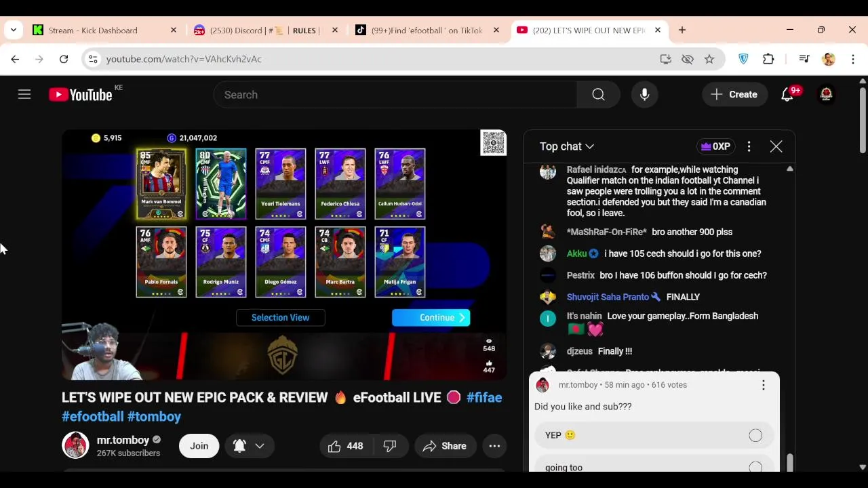Click the '267K subscribers' text
The image size is (868, 488).
coord(128,453)
